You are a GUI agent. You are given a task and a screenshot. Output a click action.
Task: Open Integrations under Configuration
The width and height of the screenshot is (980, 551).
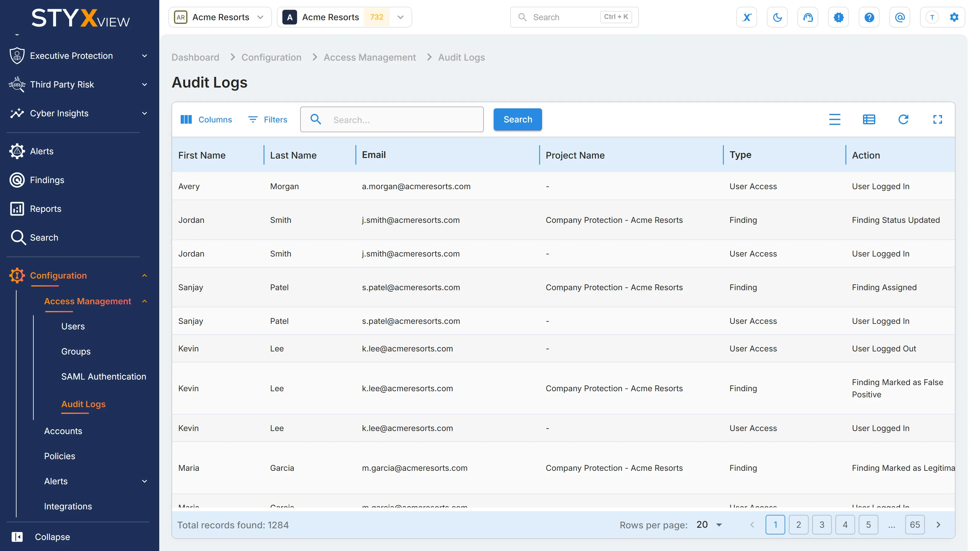(x=68, y=506)
